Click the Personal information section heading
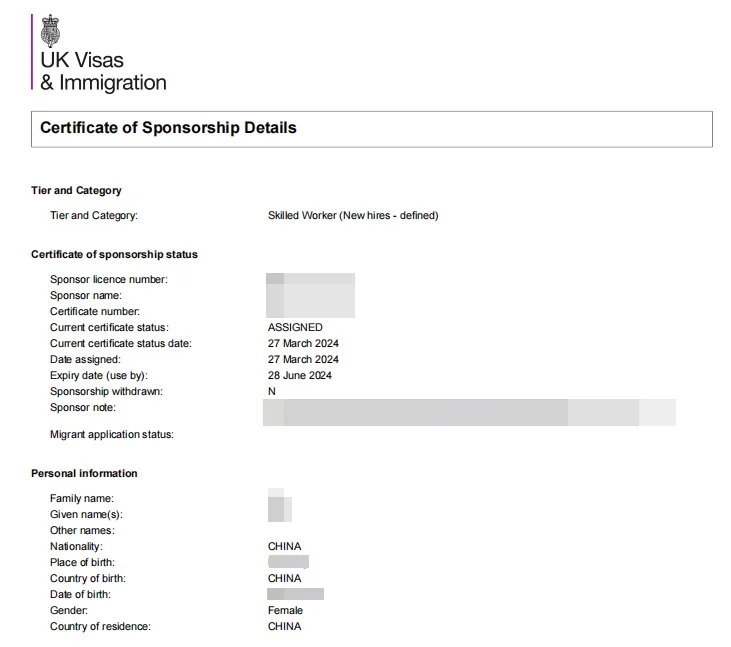The image size is (731, 647). tap(84, 473)
